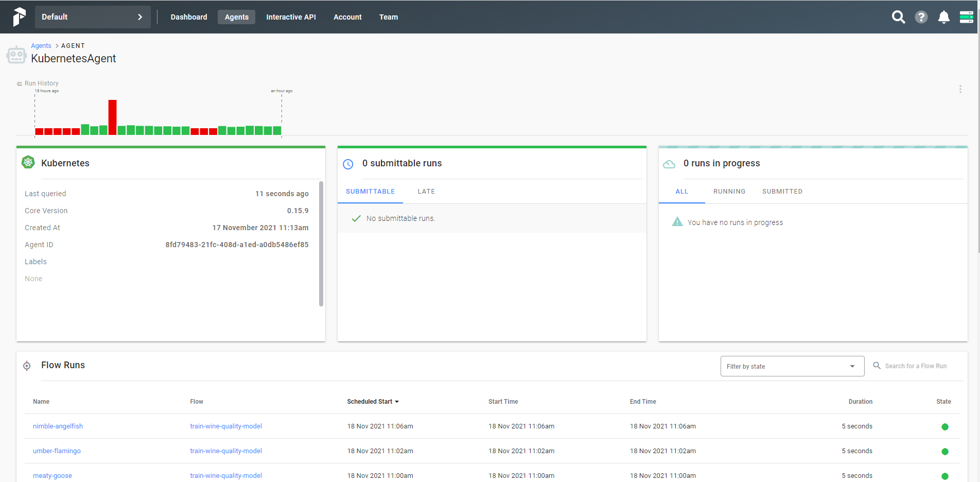Open the help question mark icon
Image resolution: width=980 pixels, height=482 pixels.
coord(921,17)
